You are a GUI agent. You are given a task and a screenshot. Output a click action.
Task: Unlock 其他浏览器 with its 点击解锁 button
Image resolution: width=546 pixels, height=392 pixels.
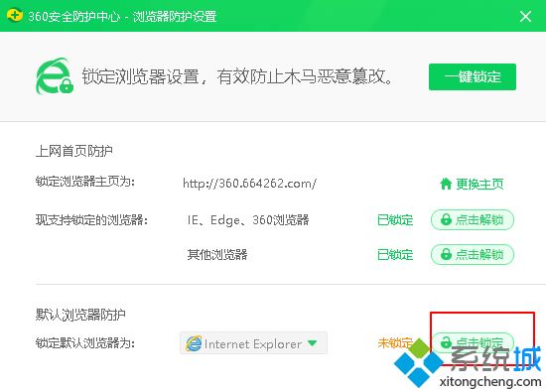point(473,254)
